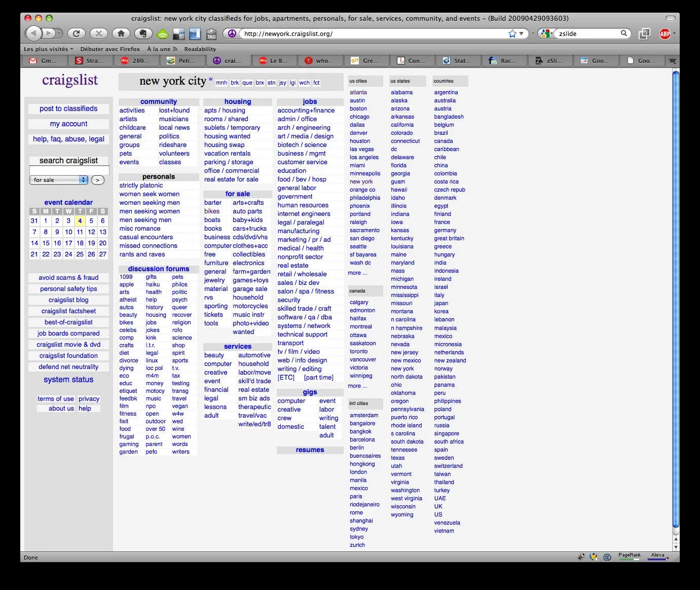This screenshot has width=700, height=590.
Task: Choose 'amsterdam' under intl cities
Action: tap(364, 415)
